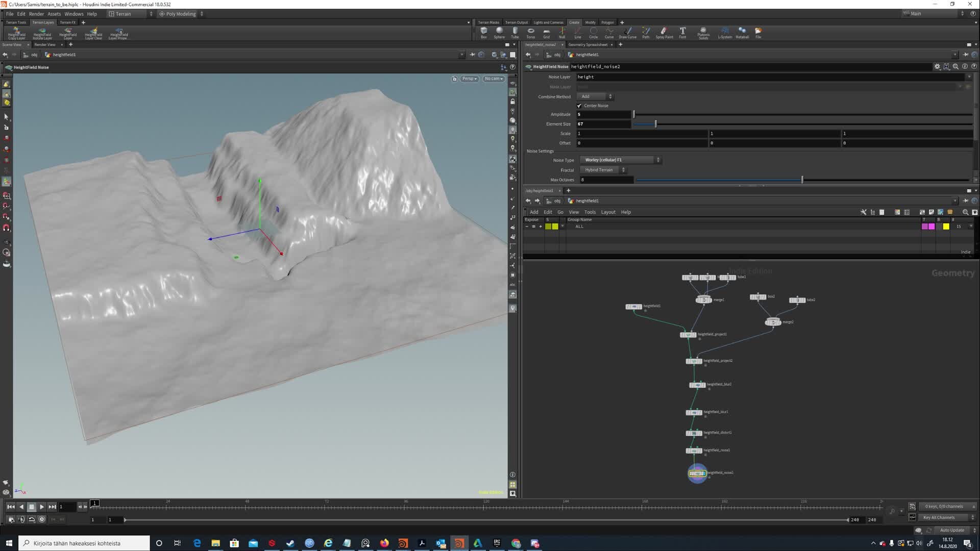
Task: Open the Combine Method dropdown set to Add
Action: [x=594, y=96]
